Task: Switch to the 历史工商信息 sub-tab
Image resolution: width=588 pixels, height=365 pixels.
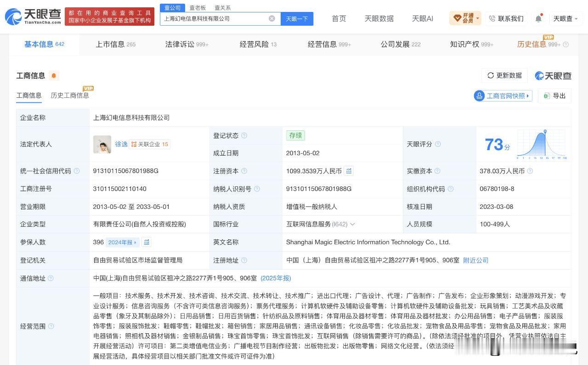Action: click(70, 95)
